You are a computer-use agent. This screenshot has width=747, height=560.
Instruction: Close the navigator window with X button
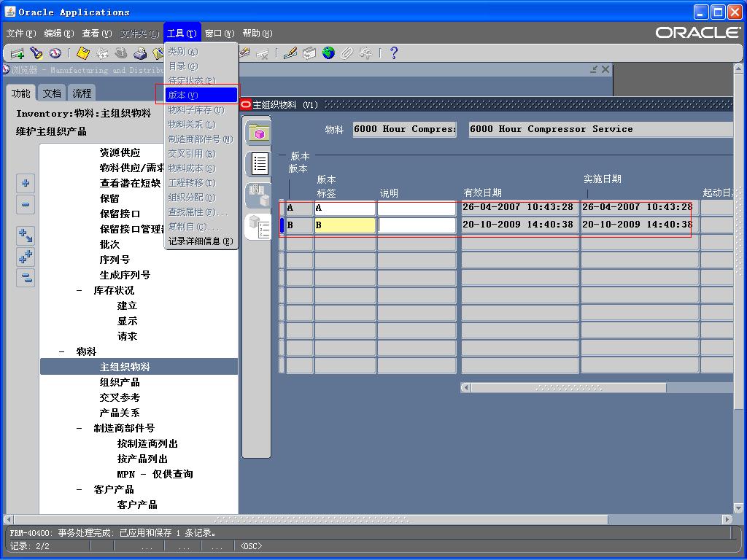tap(605, 69)
